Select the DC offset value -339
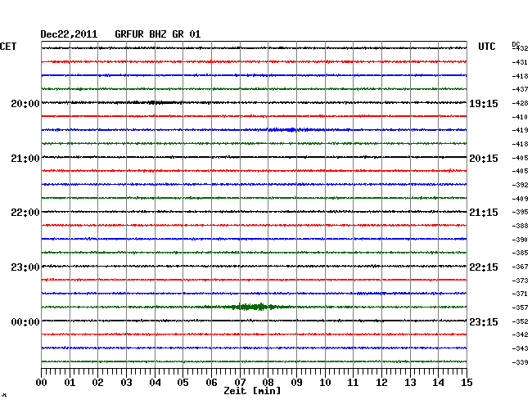Viewport: 532px width, 404px height. pos(520,362)
